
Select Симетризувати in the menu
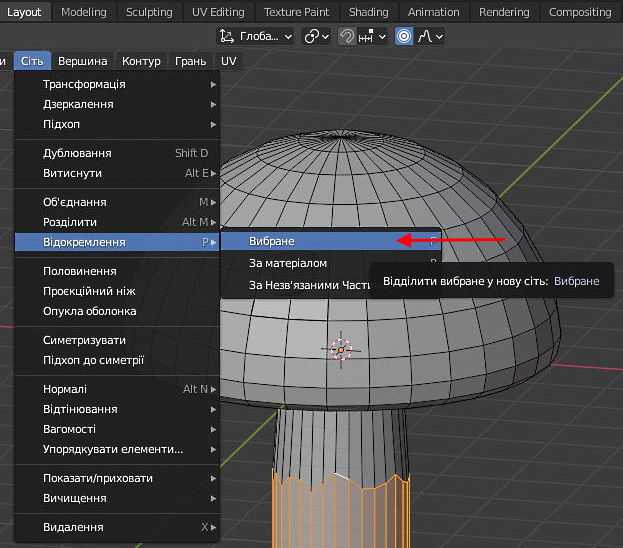117,341
